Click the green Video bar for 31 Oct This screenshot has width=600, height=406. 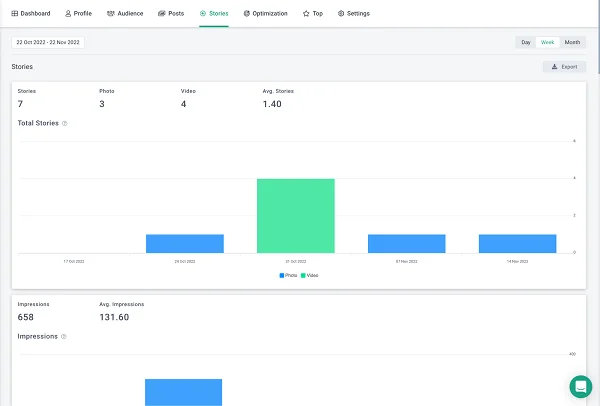click(x=295, y=215)
